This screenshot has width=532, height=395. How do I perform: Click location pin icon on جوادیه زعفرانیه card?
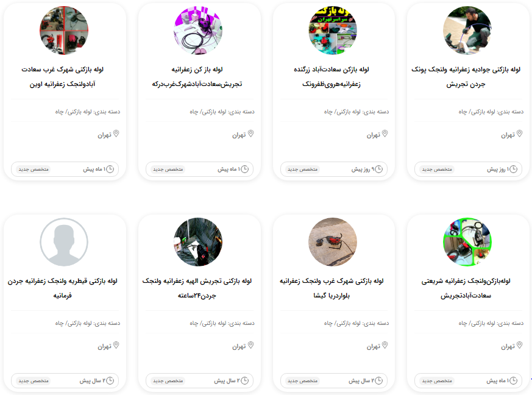pos(519,133)
